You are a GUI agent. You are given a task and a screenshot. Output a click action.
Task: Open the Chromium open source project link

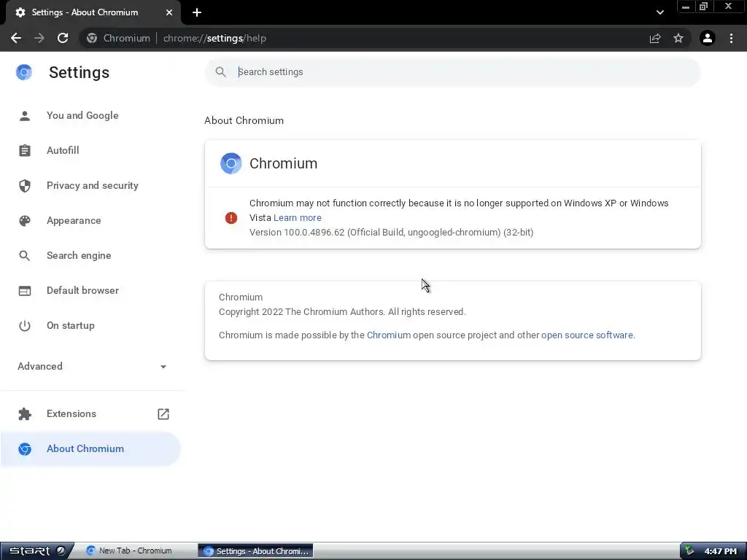point(389,335)
